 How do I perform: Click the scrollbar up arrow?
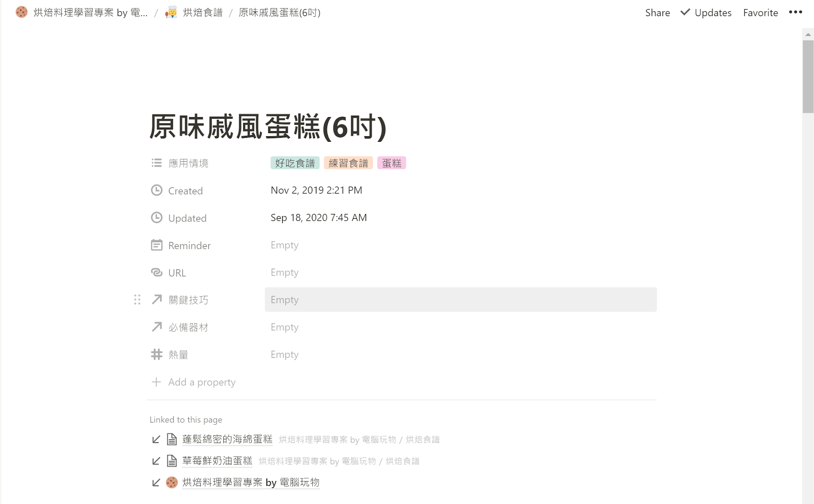pos(808,35)
